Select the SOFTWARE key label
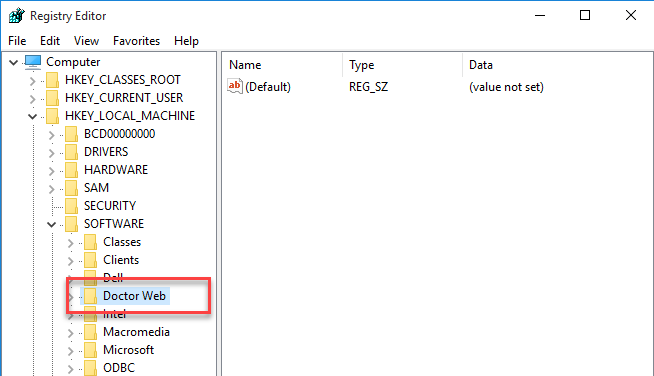 coord(114,224)
